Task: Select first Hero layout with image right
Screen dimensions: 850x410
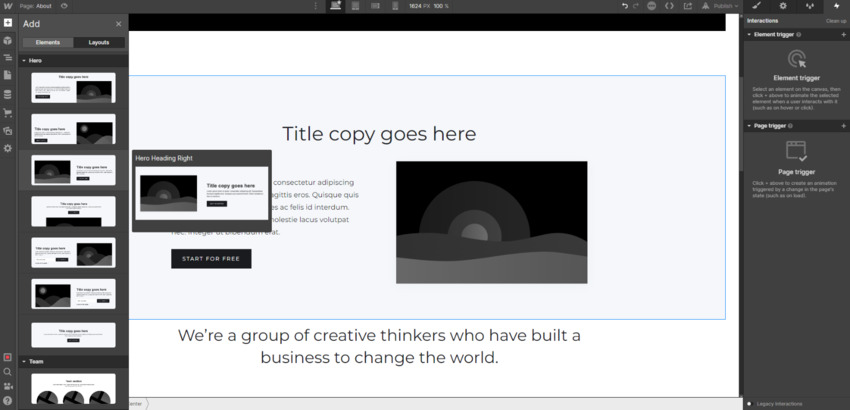Action: tap(73, 88)
